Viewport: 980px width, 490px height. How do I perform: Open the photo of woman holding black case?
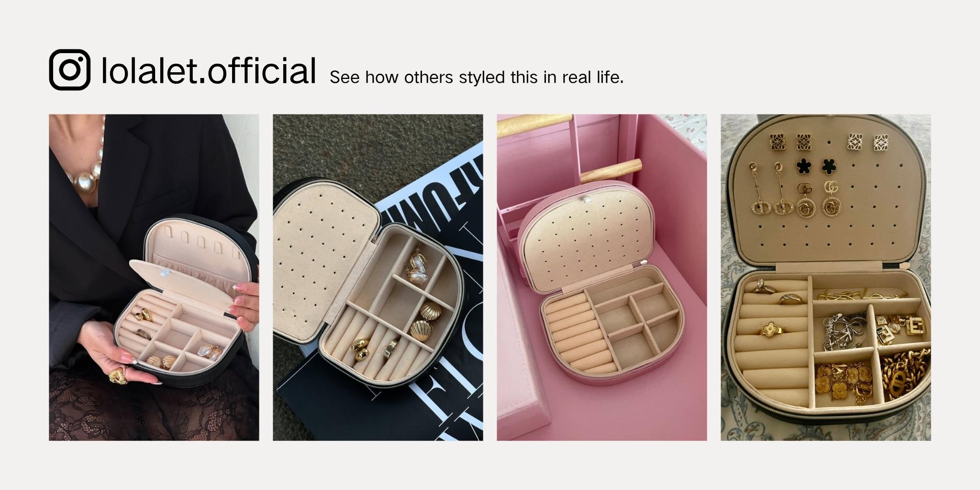click(x=154, y=277)
